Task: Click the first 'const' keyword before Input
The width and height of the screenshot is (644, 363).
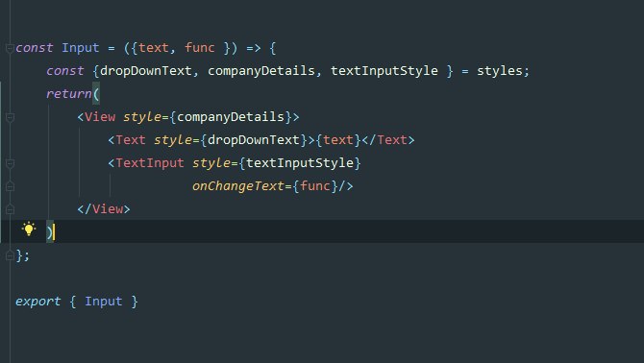Action: point(35,48)
